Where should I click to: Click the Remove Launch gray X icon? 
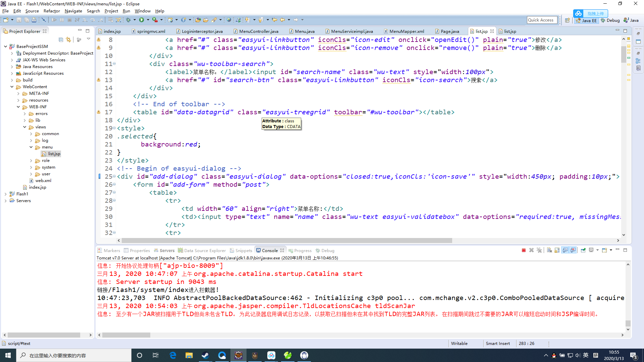tap(531, 250)
